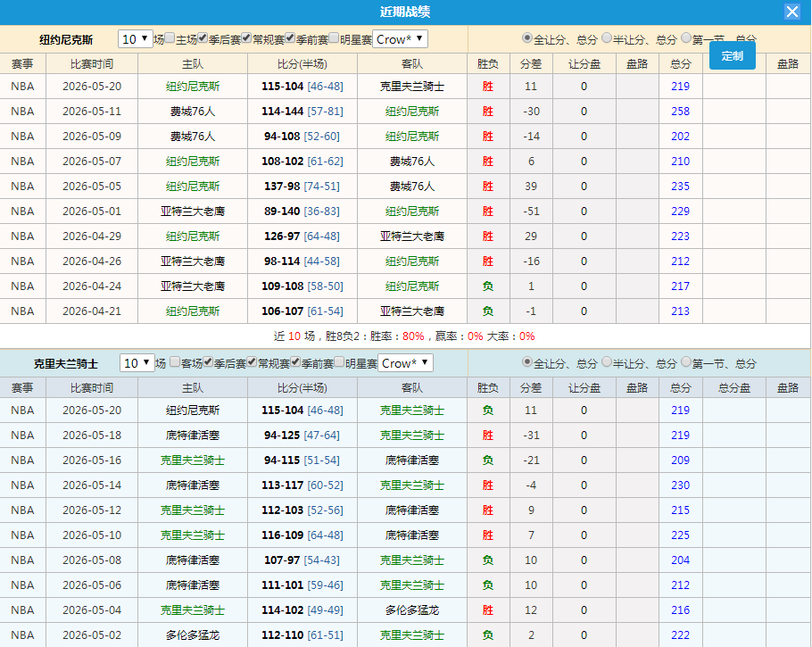Image resolution: width=812 pixels, height=647 pixels.
Task: Click score 89-140 [36-83]
Action: (x=302, y=212)
